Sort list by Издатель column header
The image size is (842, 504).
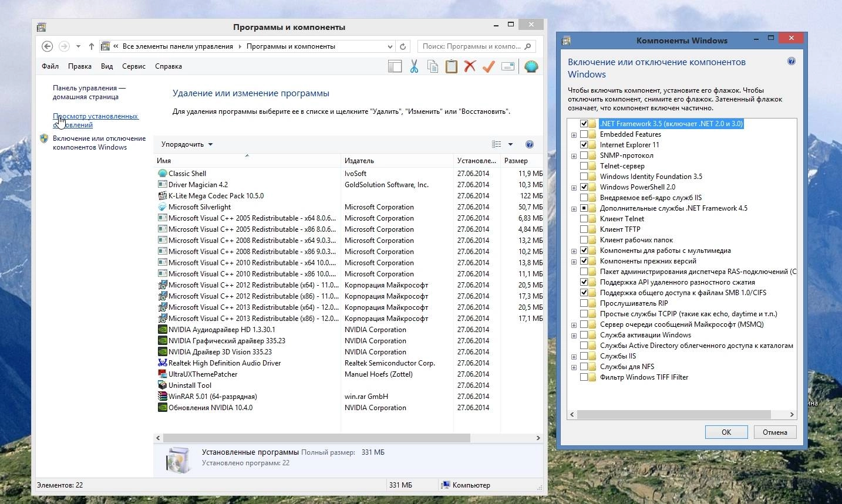coord(397,161)
